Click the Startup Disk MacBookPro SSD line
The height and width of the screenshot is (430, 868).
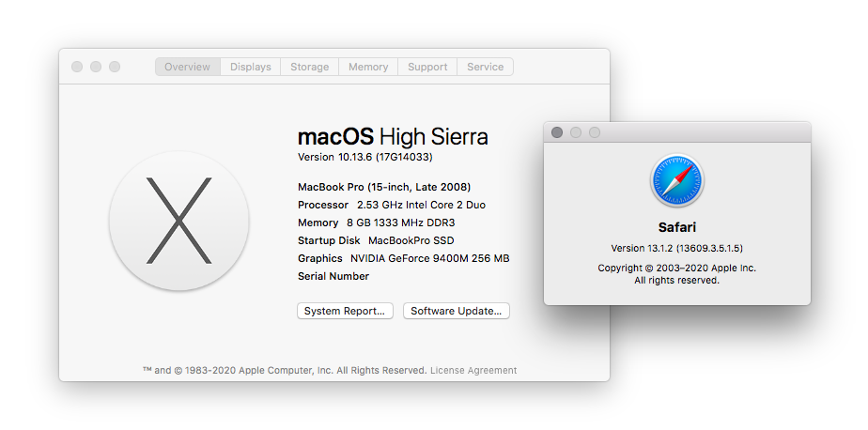pyautogui.click(x=376, y=240)
